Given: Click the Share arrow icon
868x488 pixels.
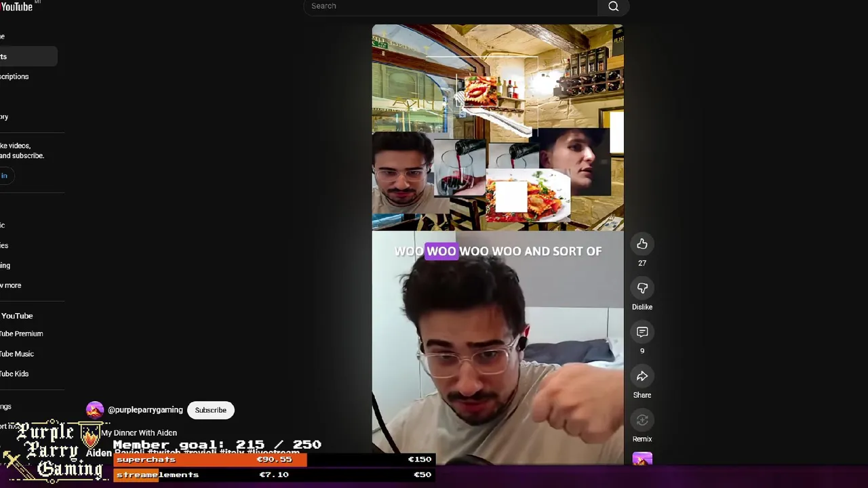Looking at the screenshot, I should click(x=642, y=376).
